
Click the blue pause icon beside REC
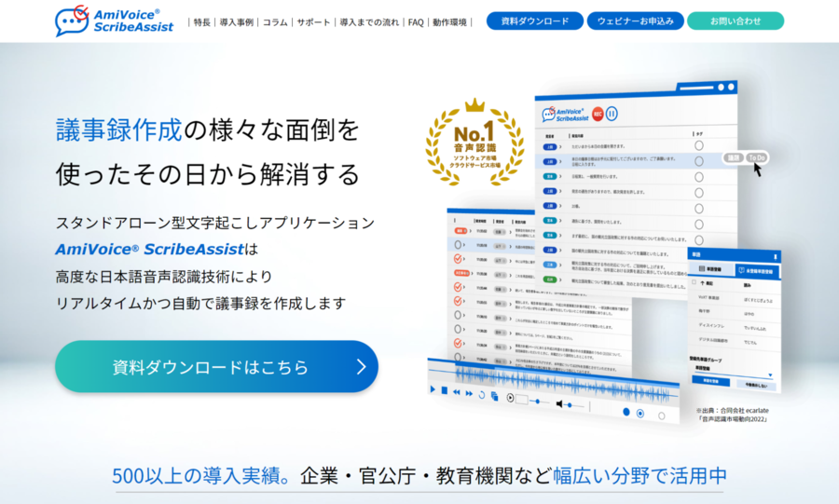point(612,114)
